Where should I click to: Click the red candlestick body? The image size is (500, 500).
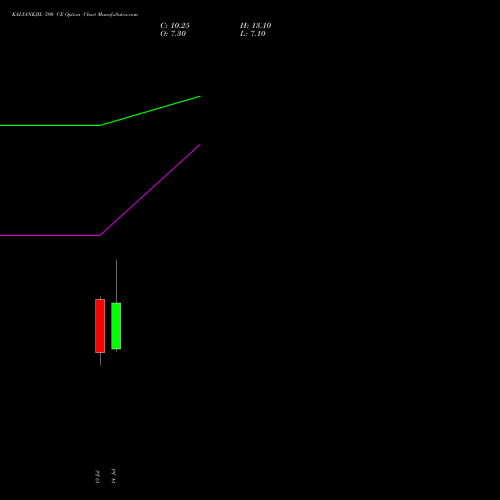coord(100,326)
